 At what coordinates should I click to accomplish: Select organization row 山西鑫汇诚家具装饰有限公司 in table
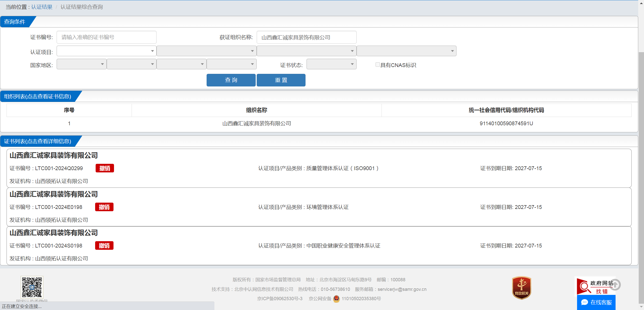pos(256,123)
